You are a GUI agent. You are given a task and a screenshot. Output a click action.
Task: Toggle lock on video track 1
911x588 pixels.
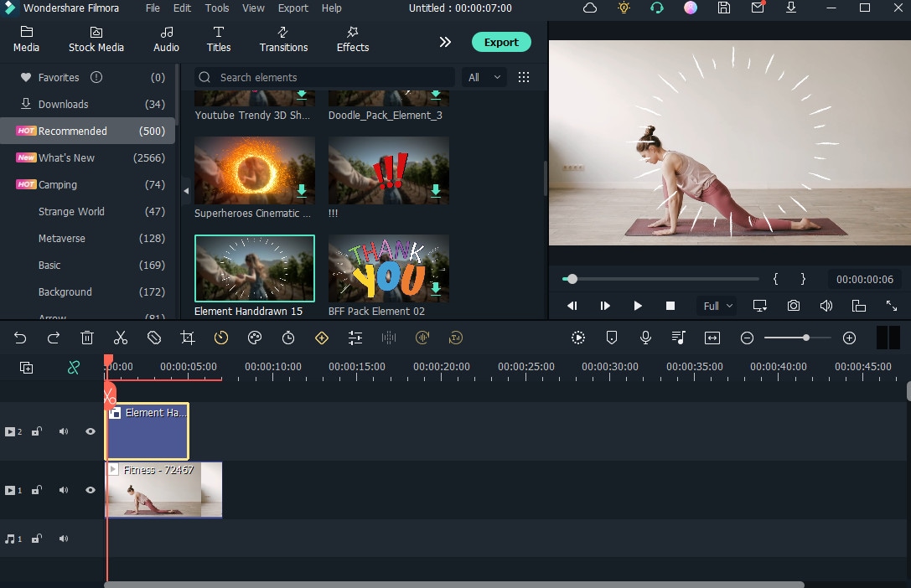37,490
